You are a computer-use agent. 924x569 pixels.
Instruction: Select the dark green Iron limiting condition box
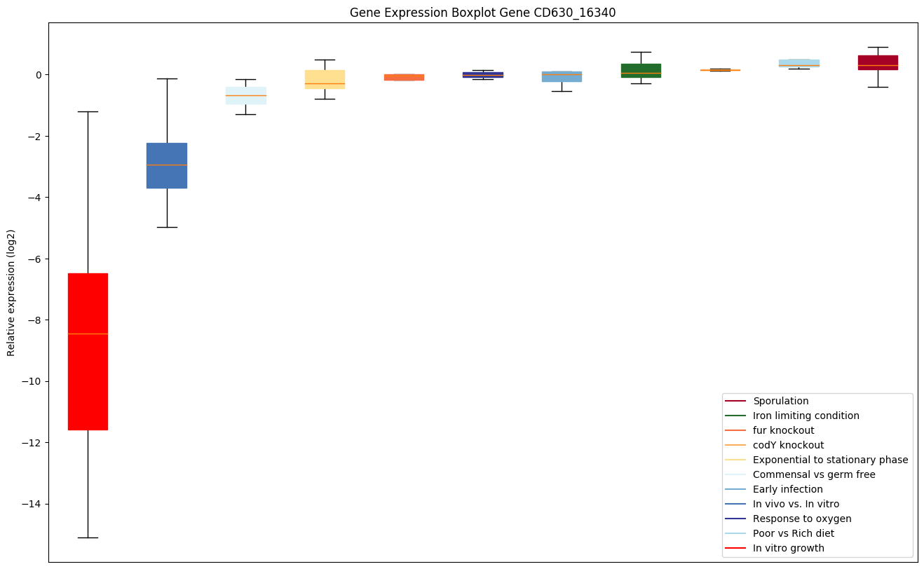pyautogui.click(x=641, y=69)
